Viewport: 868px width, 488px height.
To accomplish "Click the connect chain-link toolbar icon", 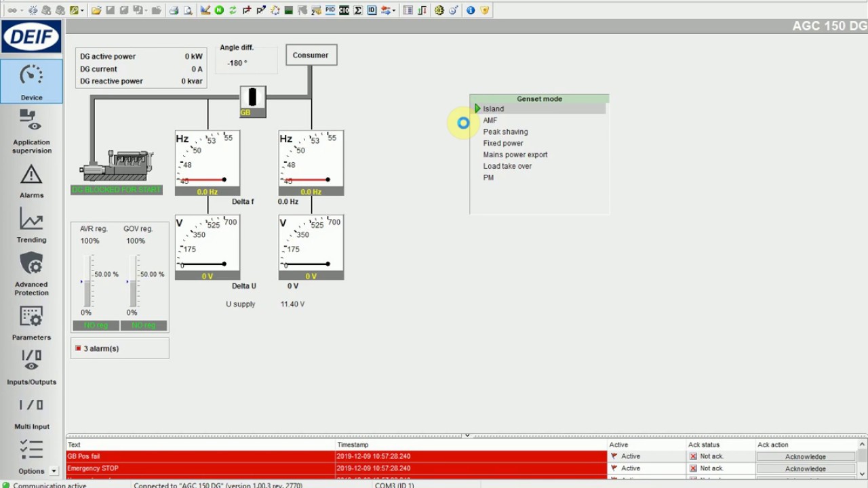I will click(12, 10).
